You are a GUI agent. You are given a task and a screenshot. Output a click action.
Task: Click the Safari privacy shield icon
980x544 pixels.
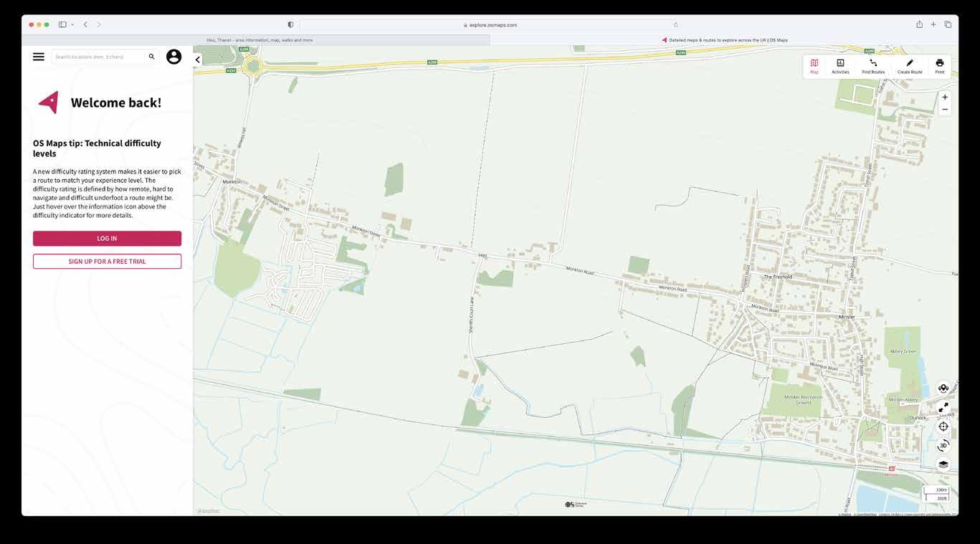pos(290,24)
